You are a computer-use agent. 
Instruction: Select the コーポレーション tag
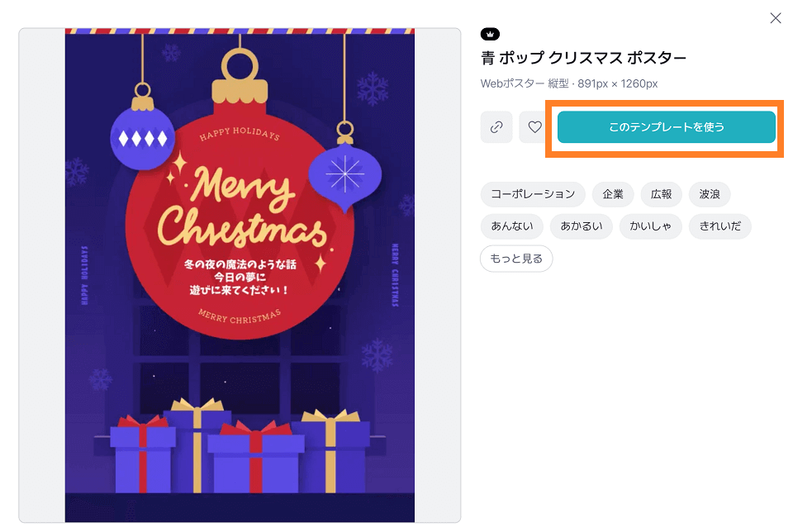(x=533, y=194)
